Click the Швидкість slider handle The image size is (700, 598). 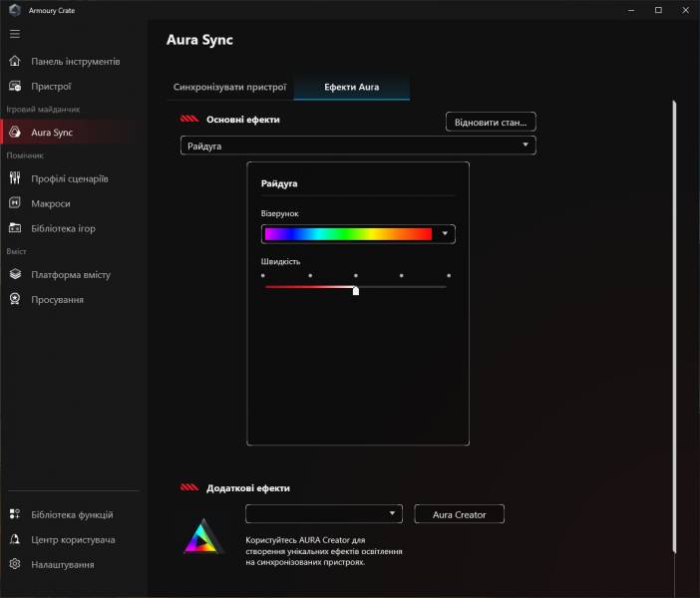(356, 290)
